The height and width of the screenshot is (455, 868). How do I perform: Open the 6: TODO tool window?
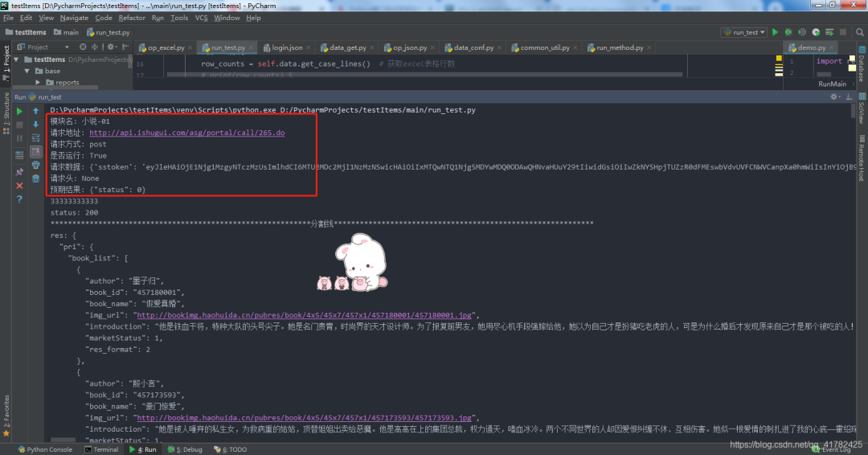coord(231,449)
